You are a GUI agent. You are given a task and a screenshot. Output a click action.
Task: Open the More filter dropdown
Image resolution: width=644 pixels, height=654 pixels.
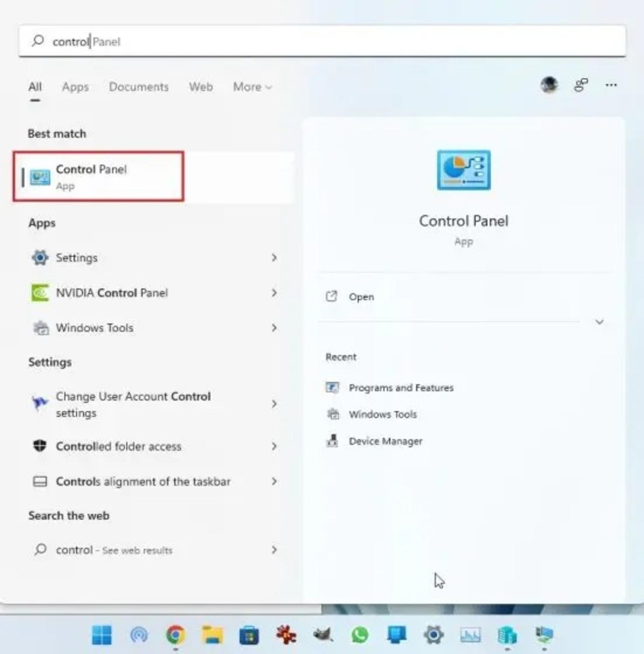(252, 87)
